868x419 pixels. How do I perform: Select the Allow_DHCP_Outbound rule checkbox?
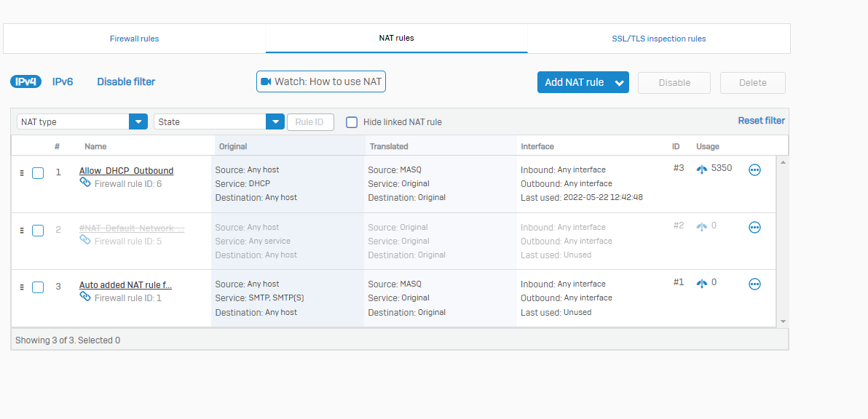pos(38,173)
